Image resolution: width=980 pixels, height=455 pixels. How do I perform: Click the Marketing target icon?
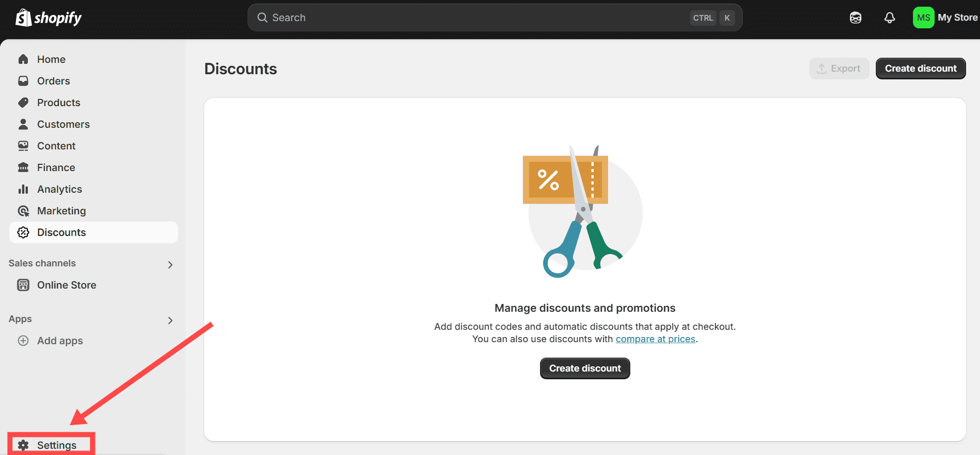(23, 211)
